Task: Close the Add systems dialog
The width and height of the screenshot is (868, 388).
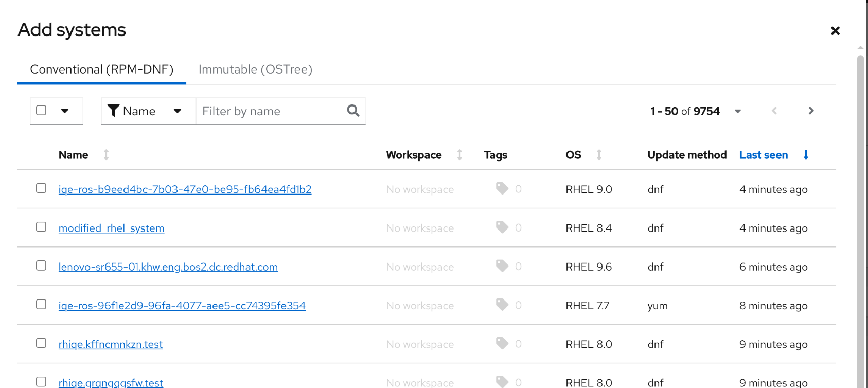Action: (835, 31)
